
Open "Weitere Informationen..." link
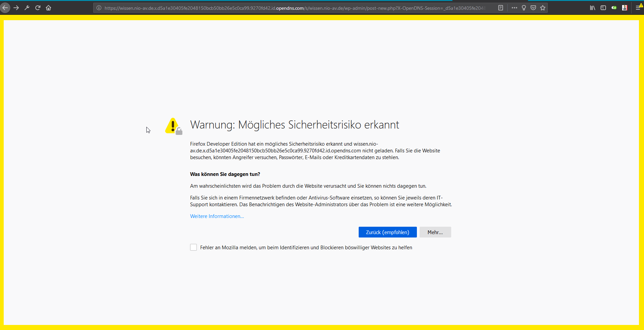pos(217,216)
